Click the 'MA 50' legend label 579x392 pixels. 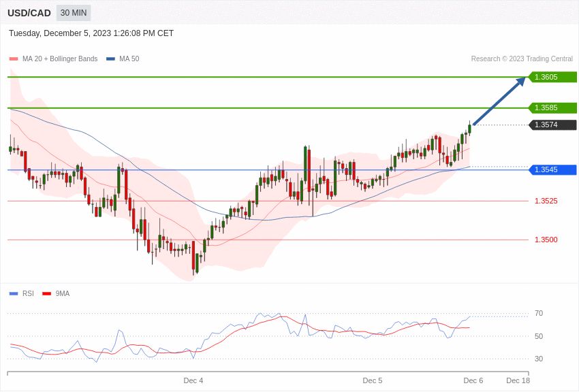pos(129,59)
